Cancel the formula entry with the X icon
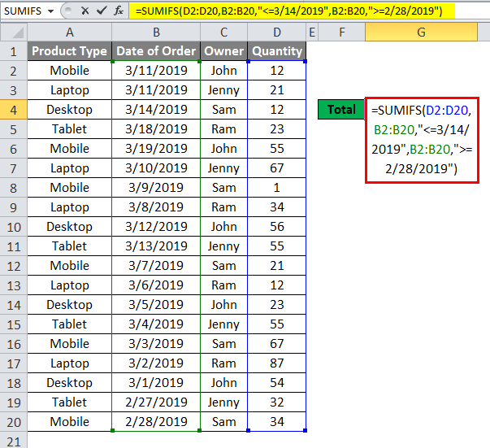Image resolution: width=490 pixels, height=448 pixels. [x=85, y=11]
